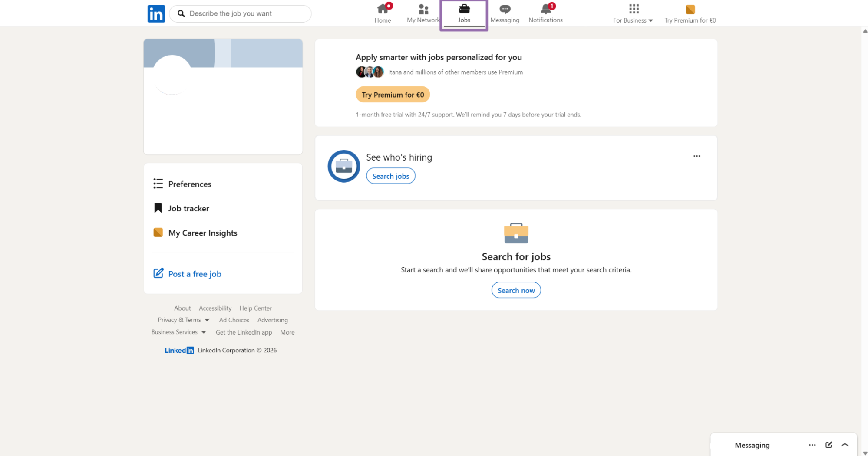
Task: Click the Notifications nav label
Action: (x=545, y=20)
